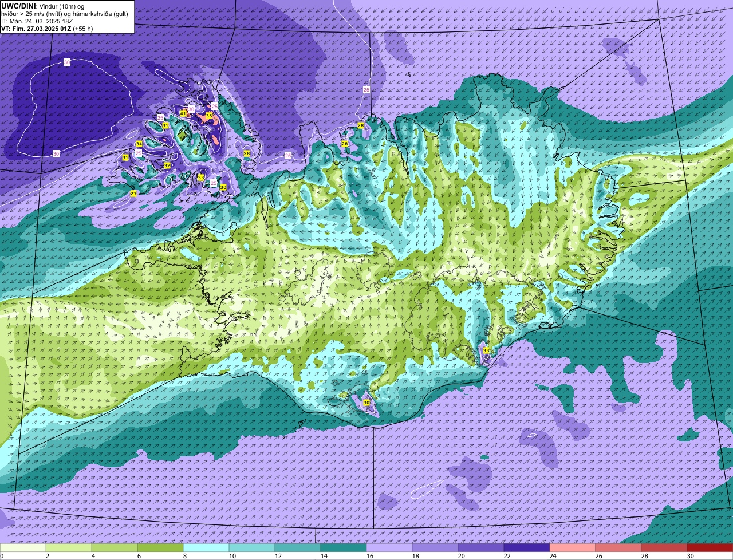This screenshot has width=733, height=560.
Task: Click the 'UWC/DINI: Vindur (10m) og' title line
Action: point(43,6)
